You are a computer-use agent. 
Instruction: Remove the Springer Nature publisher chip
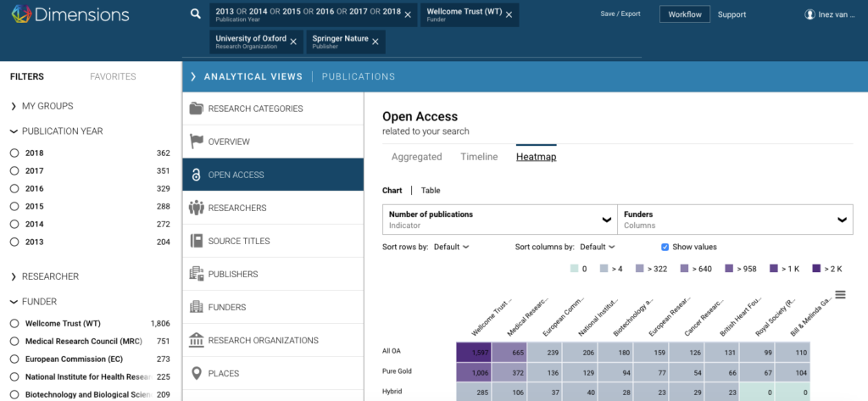click(376, 42)
